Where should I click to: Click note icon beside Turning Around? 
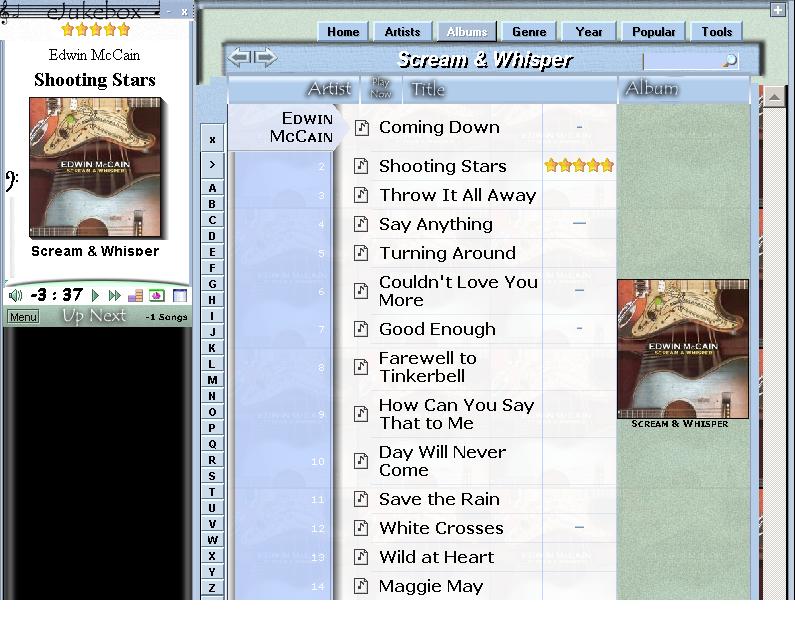tap(361, 253)
